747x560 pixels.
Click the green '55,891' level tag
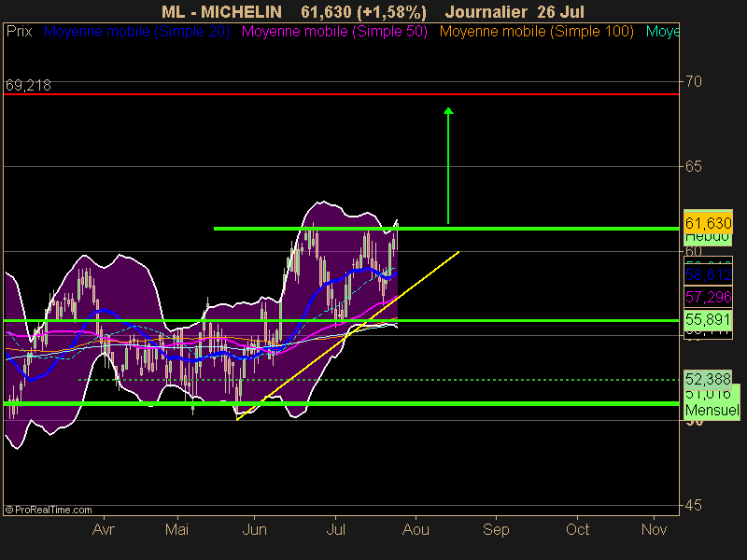click(708, 319)
